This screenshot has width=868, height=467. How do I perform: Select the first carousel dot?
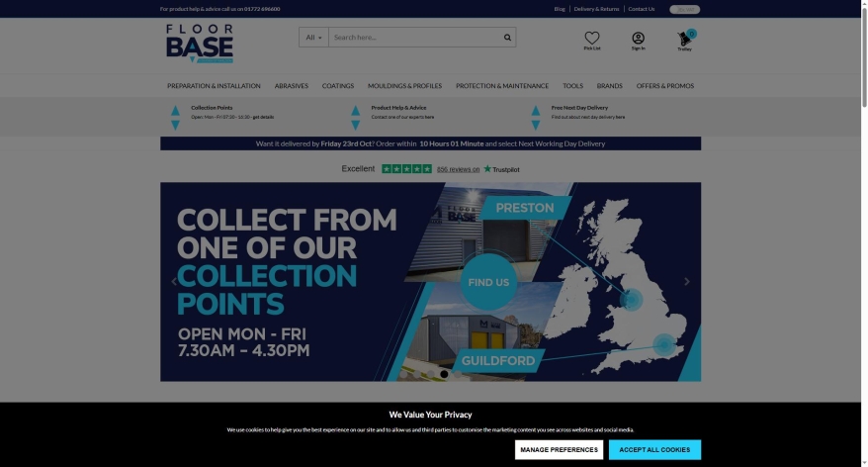[x=404, y=374]
